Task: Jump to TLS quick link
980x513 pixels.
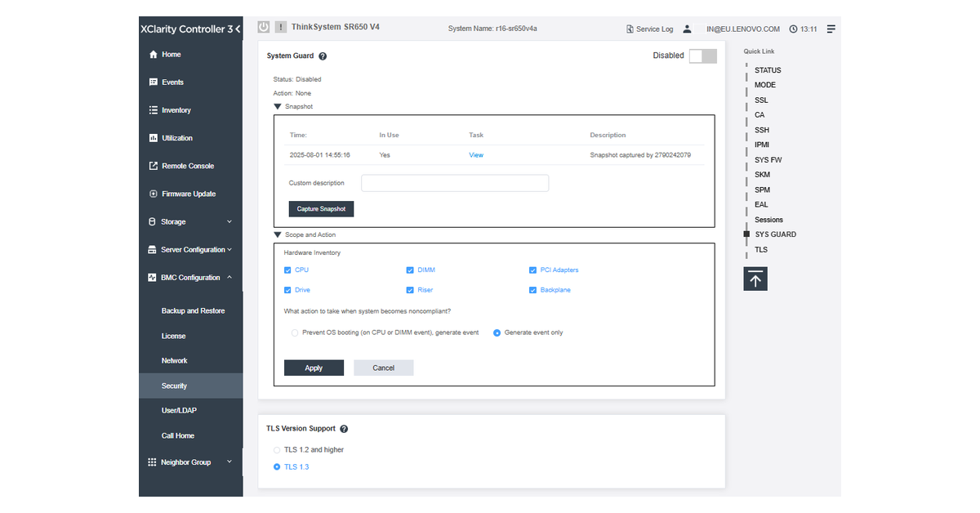Action: tap(761, 250)
